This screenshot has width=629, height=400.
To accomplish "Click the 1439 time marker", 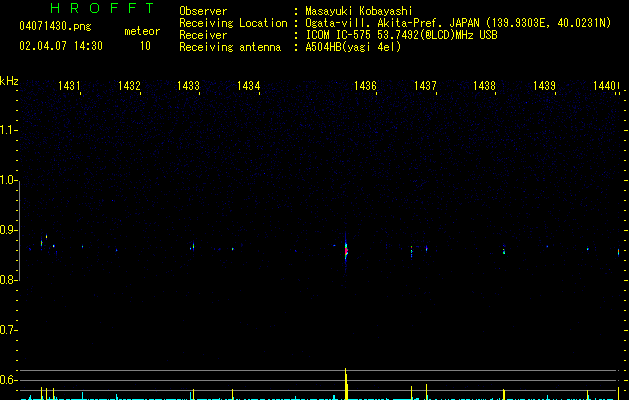I will click(x=544, y=86).
